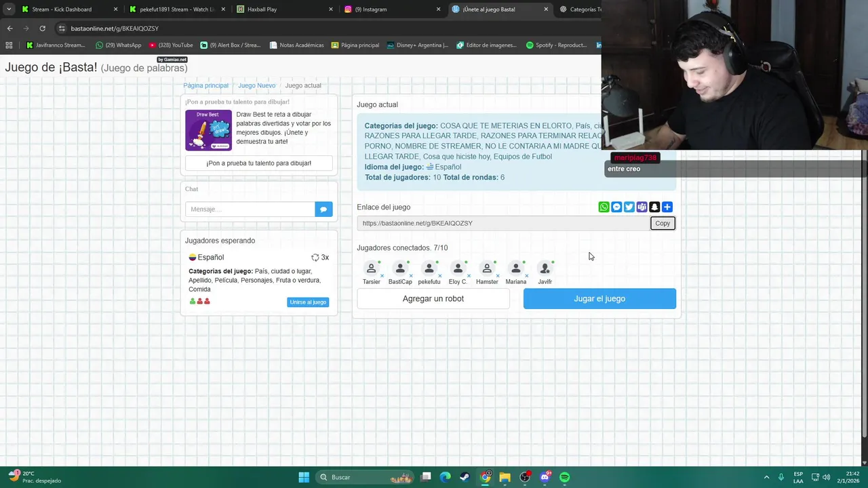Image resolution: width=868 pixels, height=488 pixels.
Task: Switch to pekefut1891 Stream tab
Action: (x=176, y=9)
